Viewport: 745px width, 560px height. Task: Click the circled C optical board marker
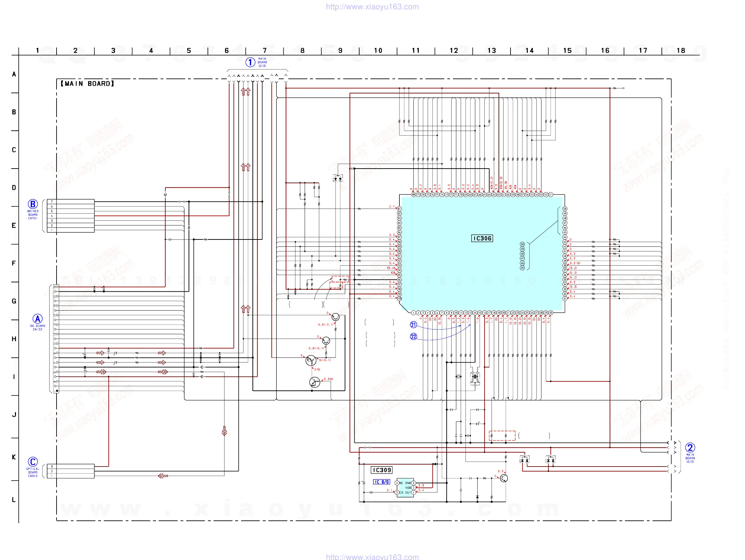[33, 462]
